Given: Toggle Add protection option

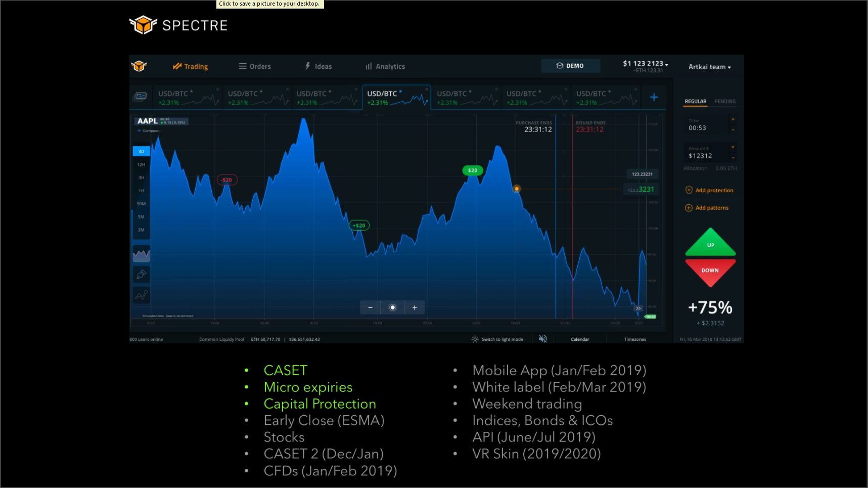Looking at the screenshot, I should click(709, 190).
